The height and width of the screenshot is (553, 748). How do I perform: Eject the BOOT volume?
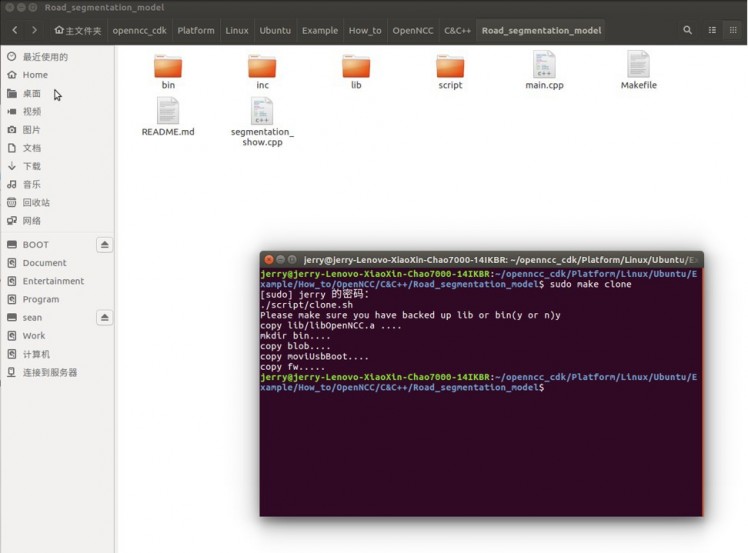point(105,245)
